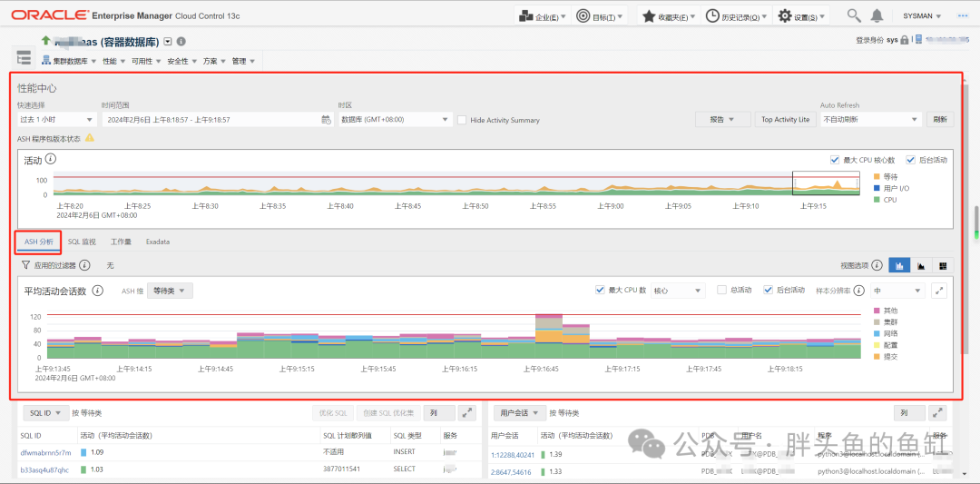Expand the database name dropdown arrow

click(x=168, y=41)
